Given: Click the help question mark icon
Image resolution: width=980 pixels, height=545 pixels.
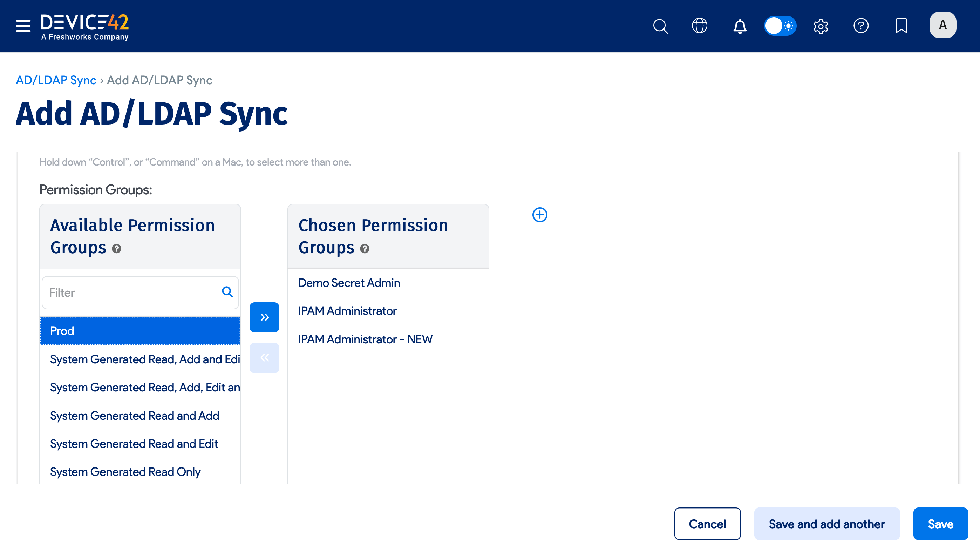Looking at the screenshot, I should [861, 26].
